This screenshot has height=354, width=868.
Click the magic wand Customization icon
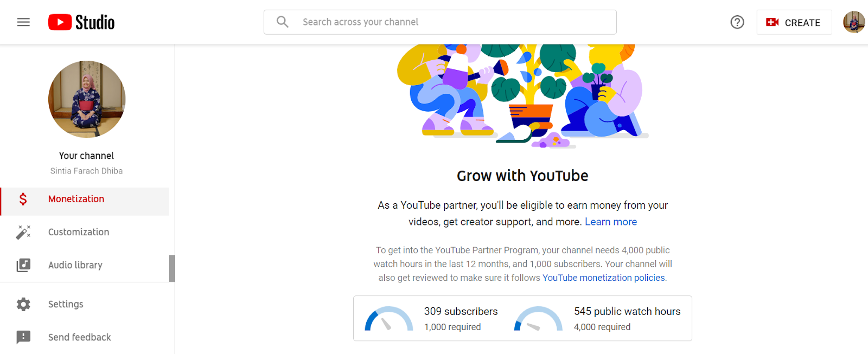tap(23, 232)
